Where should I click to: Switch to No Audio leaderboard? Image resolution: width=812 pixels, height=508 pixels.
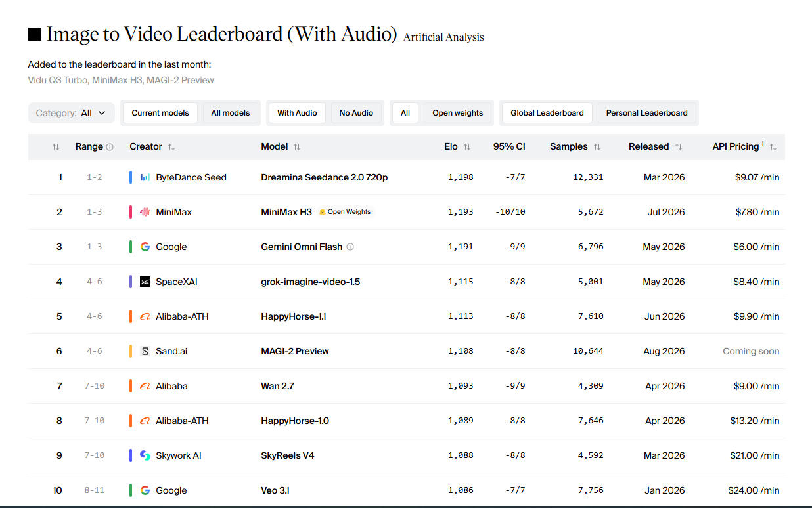coord(356,113)
